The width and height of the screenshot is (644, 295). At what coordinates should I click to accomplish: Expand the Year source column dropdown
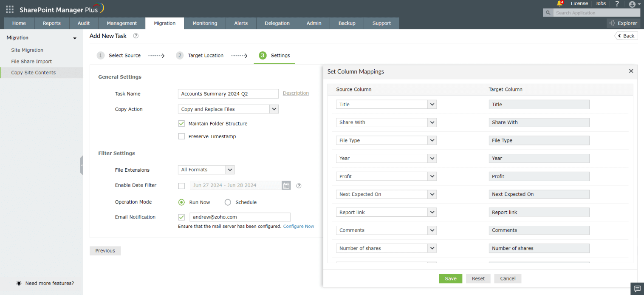(432, 158)
